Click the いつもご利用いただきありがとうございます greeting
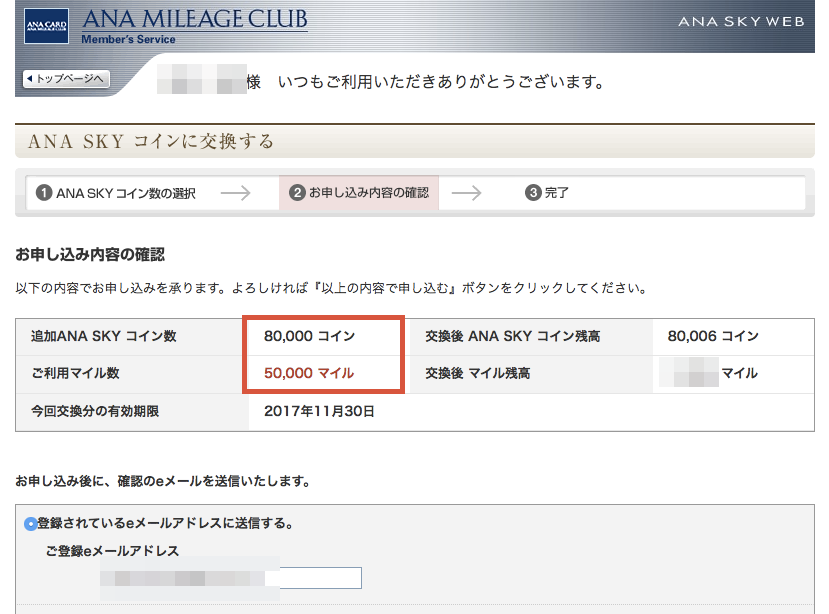The width and height of the screenshot is (829, 614). [441, 82]
